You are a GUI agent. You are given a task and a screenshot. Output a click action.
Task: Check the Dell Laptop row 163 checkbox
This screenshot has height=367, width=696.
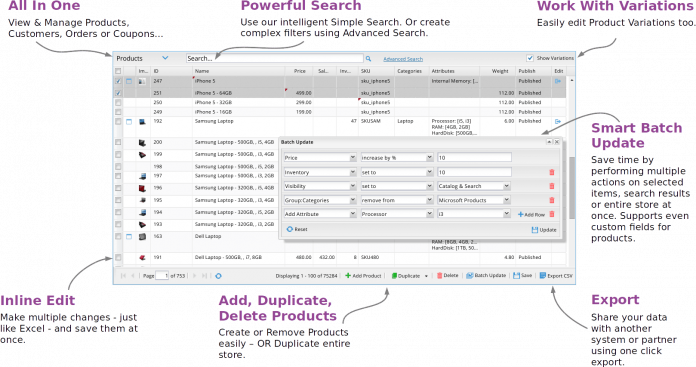coord(118,237)
